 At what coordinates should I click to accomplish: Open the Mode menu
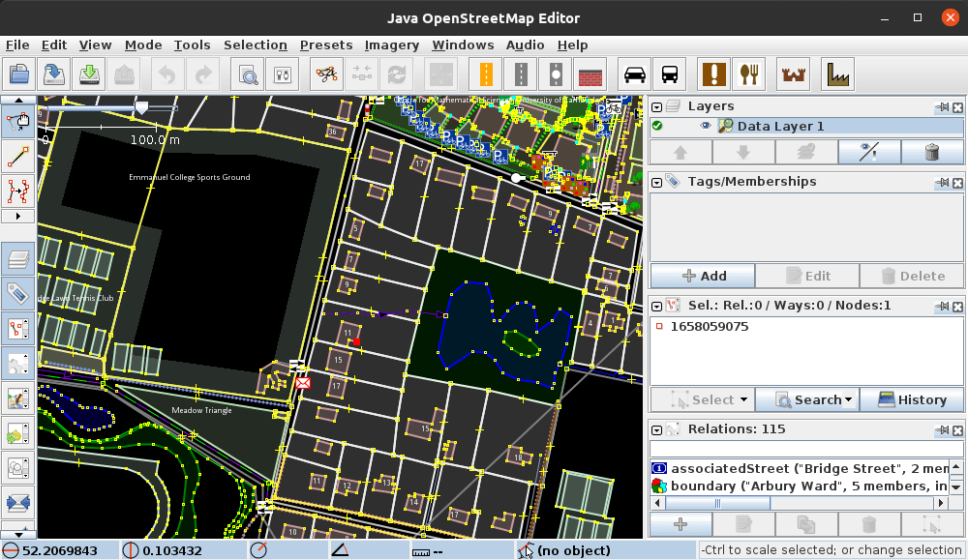(x=143, y=45)
